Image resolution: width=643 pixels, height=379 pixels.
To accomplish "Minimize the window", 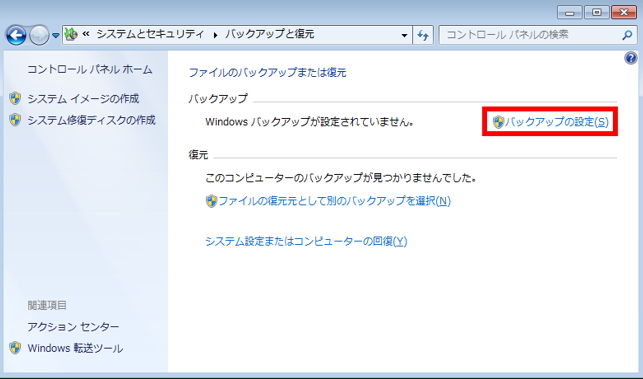I will tap(569, 13).
